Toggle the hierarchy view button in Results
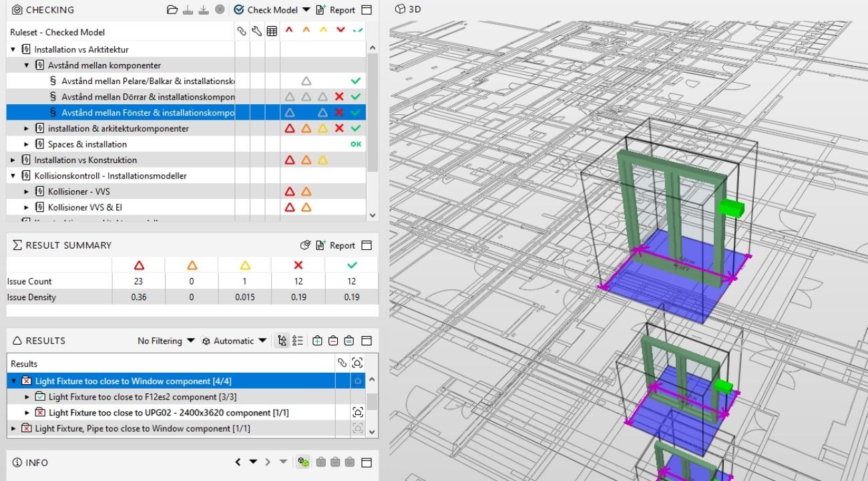 tap(282, 341)
